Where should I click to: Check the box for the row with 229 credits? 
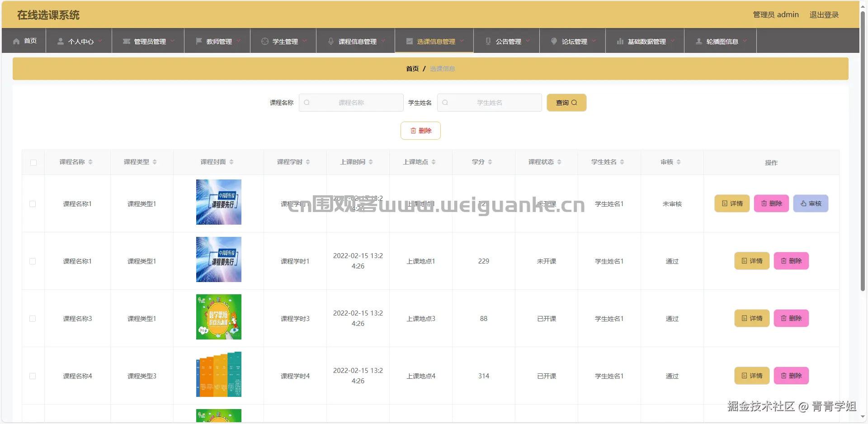pyautogui.click(x=33, y=261)
